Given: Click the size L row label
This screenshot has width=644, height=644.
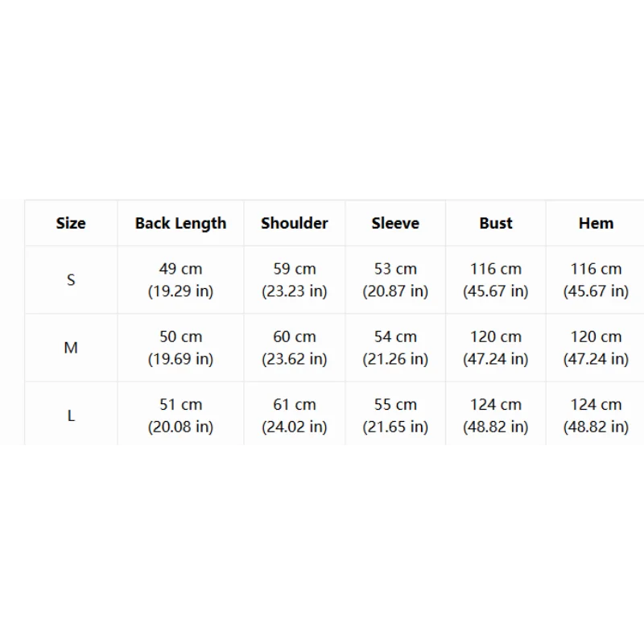Looking at the screenshot, I should [71, 415].
